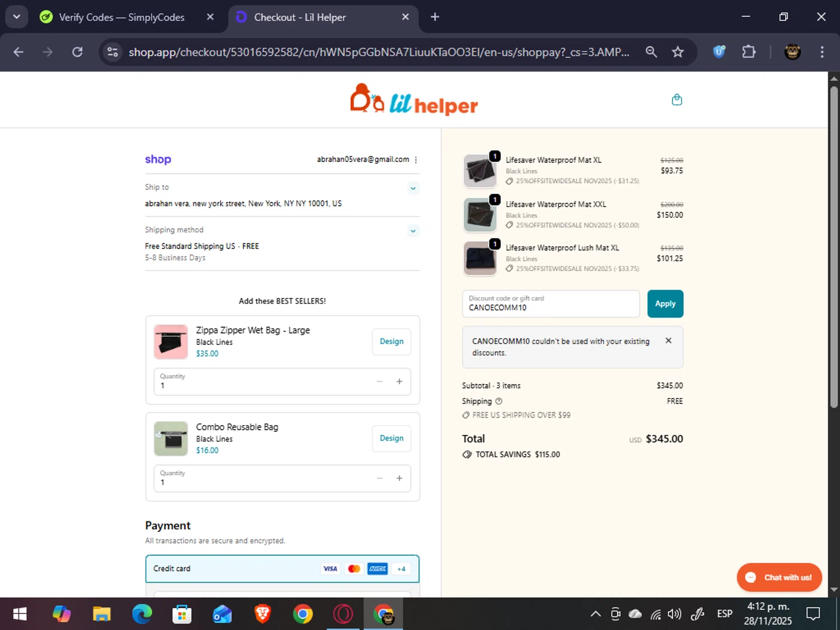Open volume control in system tray
This screenshot has width=840, height=630.
tap(675, 614)
